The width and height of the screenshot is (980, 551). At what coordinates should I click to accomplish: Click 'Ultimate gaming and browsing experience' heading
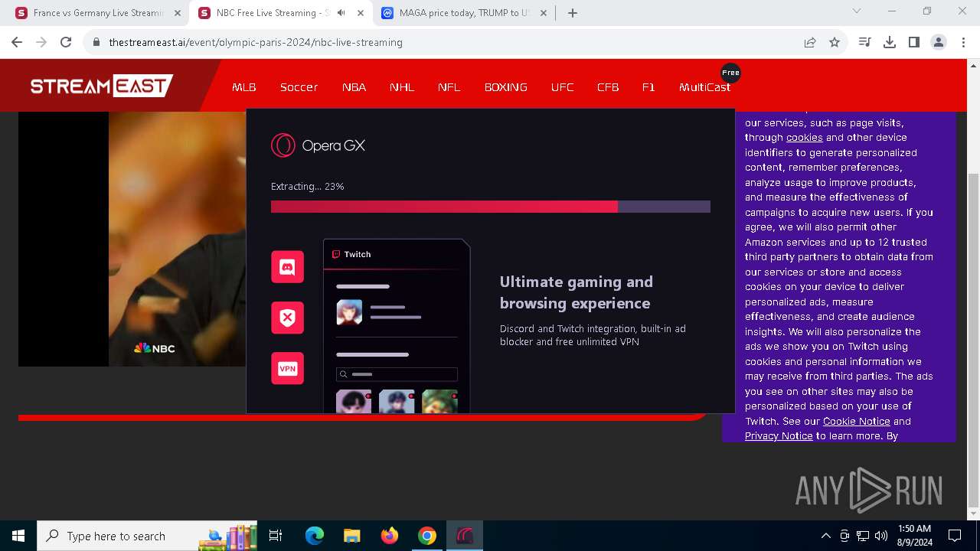(577, 292)
